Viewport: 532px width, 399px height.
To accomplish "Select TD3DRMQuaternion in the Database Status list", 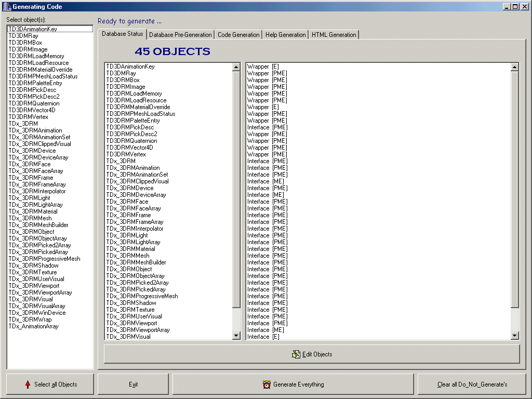I will pos(131,141).
